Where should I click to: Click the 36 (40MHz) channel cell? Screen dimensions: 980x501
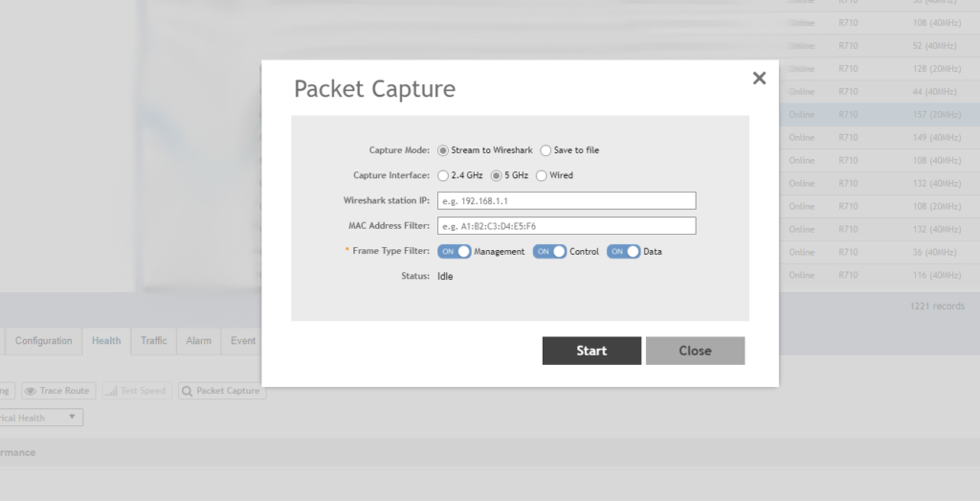[934, 252]
